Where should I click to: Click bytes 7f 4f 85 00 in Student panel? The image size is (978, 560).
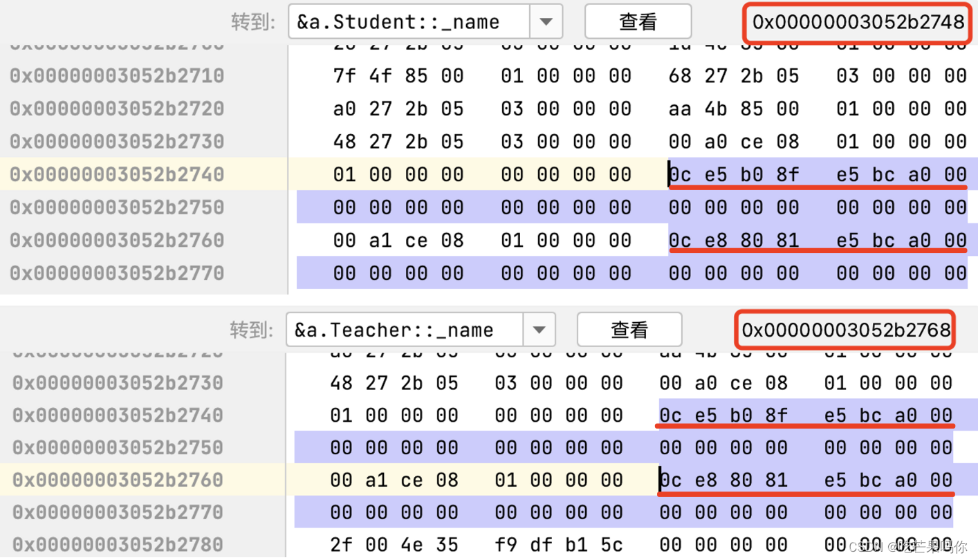coord(398,75)
